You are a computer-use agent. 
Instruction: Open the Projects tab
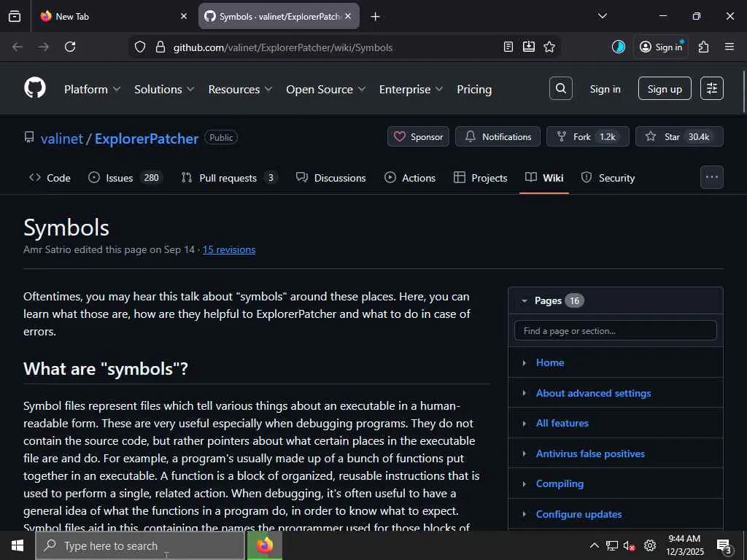[x=480, y=178]
